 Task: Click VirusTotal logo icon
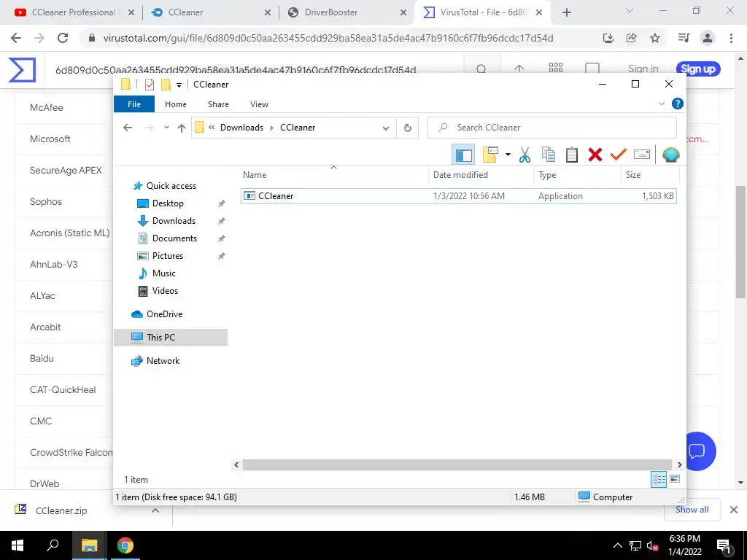[x=22, y=69]
